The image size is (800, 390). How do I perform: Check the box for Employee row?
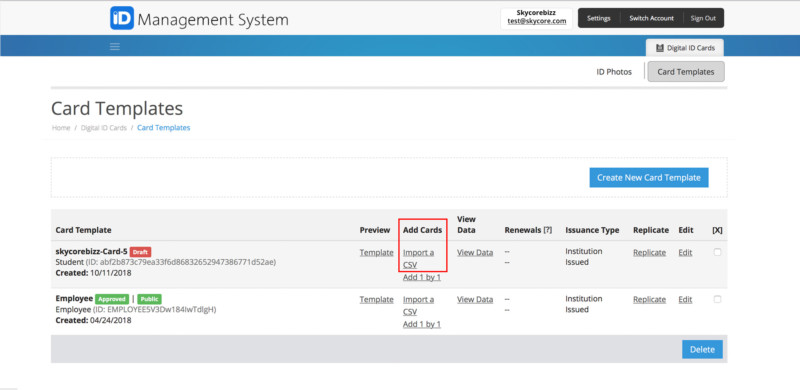tap(717, 299)
